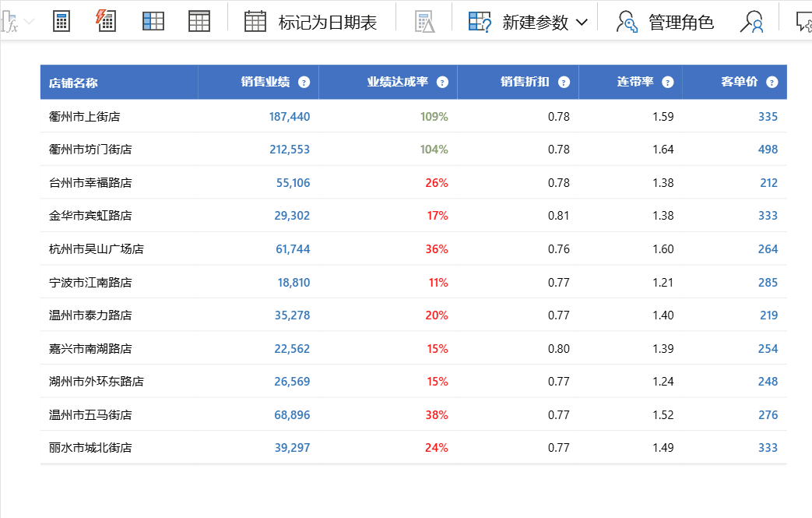This screenshot has height=518, width=812.
Task: Click discount value 0.80
Action: point(559,349)
